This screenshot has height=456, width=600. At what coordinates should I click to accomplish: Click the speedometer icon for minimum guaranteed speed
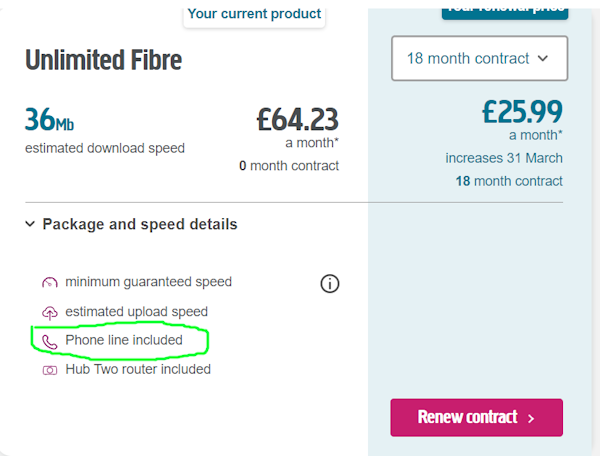click(50, 283)
